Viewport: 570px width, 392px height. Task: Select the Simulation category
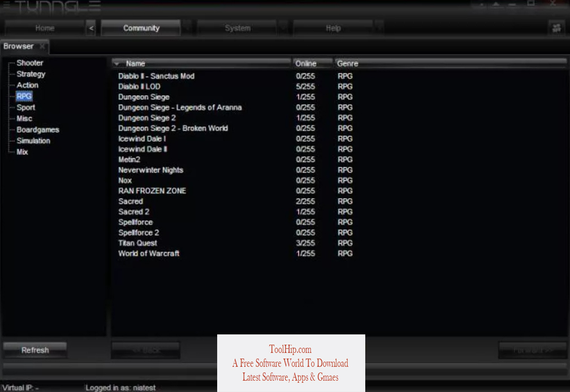click(33, 141)
